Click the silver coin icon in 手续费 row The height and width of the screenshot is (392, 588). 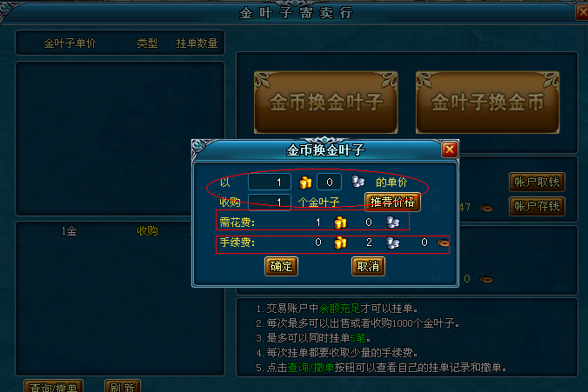[392, 243]
